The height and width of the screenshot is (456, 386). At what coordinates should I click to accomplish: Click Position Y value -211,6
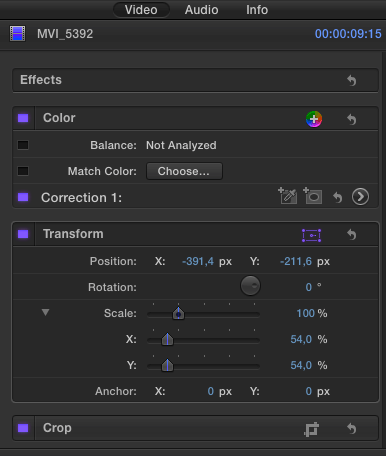[x=296, y=261]
